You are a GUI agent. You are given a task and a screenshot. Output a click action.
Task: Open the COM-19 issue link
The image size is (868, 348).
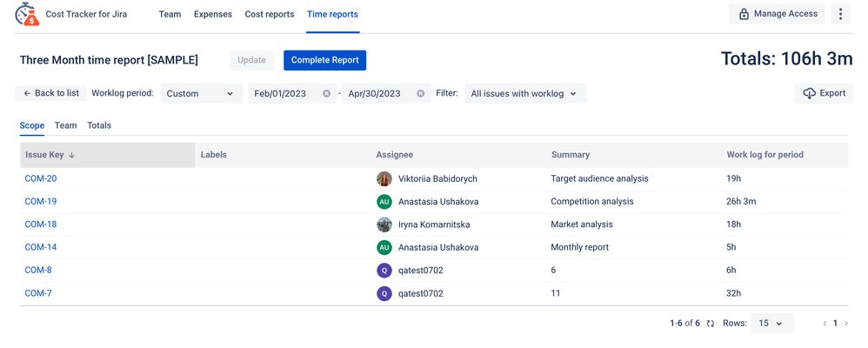(x=41, y=202)
